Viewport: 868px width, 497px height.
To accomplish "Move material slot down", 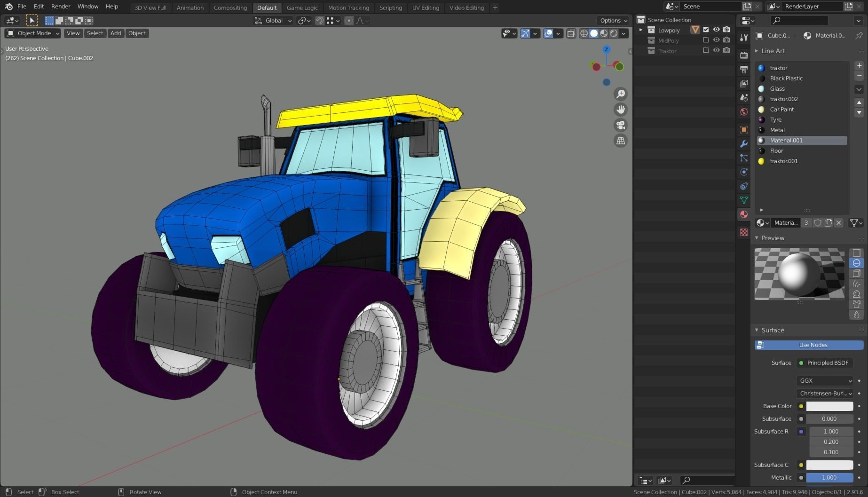I will tap(859, 112).
